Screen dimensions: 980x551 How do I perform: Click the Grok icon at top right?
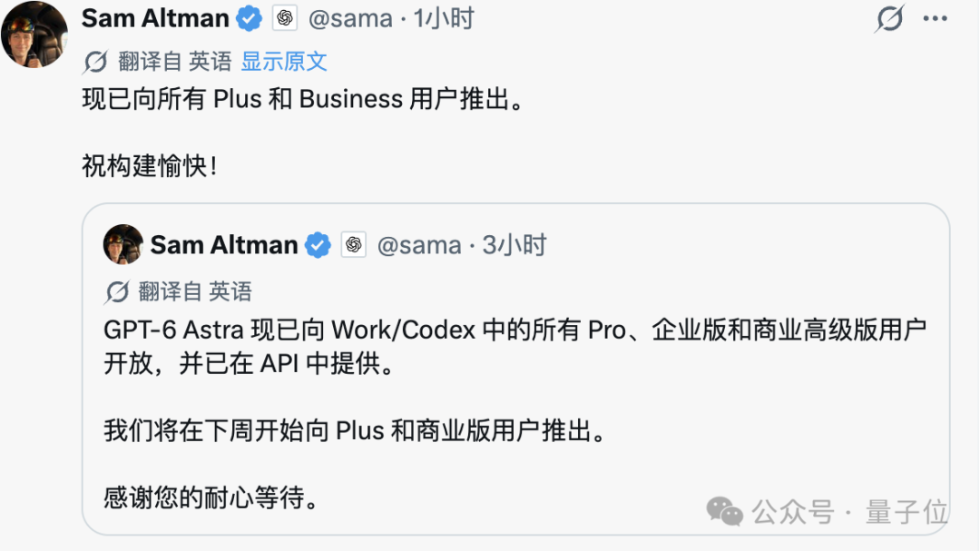click(889, 18)
